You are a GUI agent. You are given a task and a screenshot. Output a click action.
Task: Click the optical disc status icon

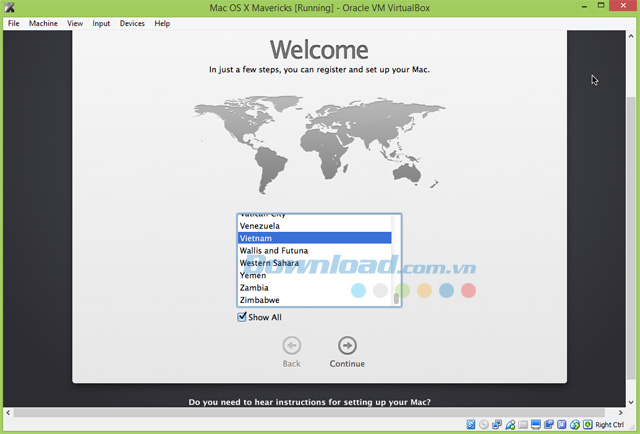coord(484,424)
